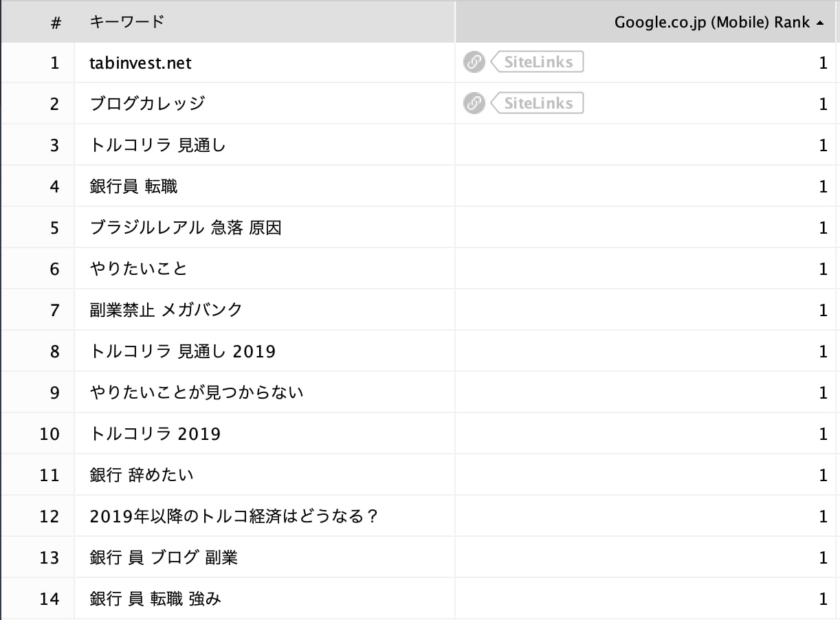Select keyword 銀行 員 転職 強み
The height and width of the screenshot is (620, 840).
click(x=155, y=599)
